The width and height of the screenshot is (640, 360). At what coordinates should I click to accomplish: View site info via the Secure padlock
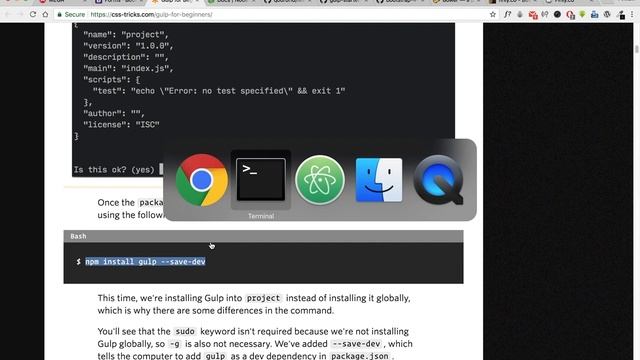(71, 14)
